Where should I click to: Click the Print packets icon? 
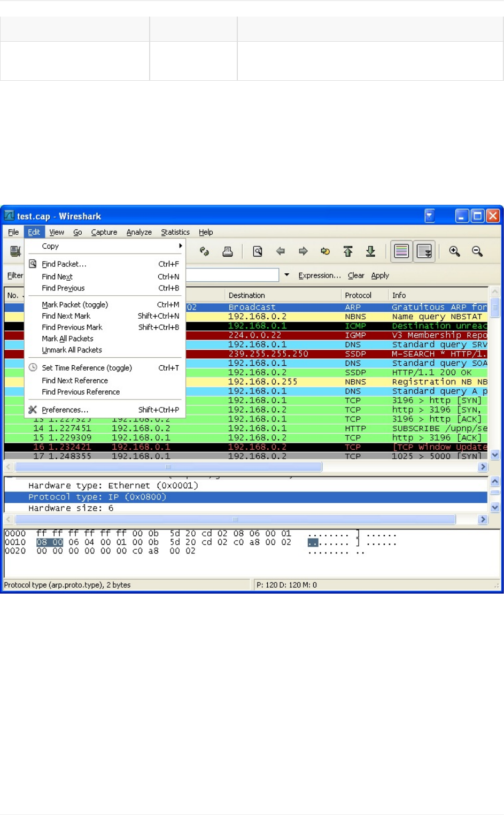click(x=228, y=251)
